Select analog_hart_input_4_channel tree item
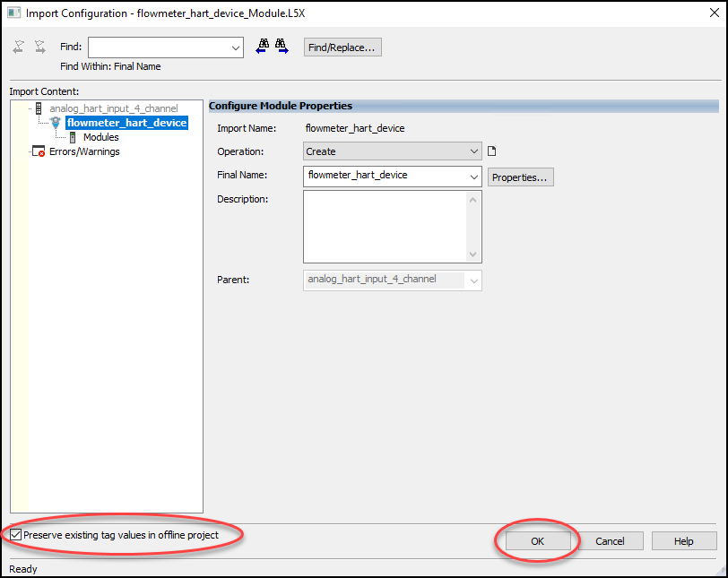The image size is (728, 578). pos(114,108)
